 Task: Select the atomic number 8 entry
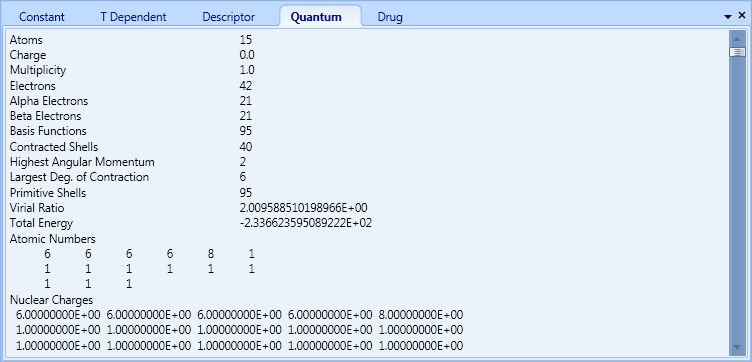point(211,254)
